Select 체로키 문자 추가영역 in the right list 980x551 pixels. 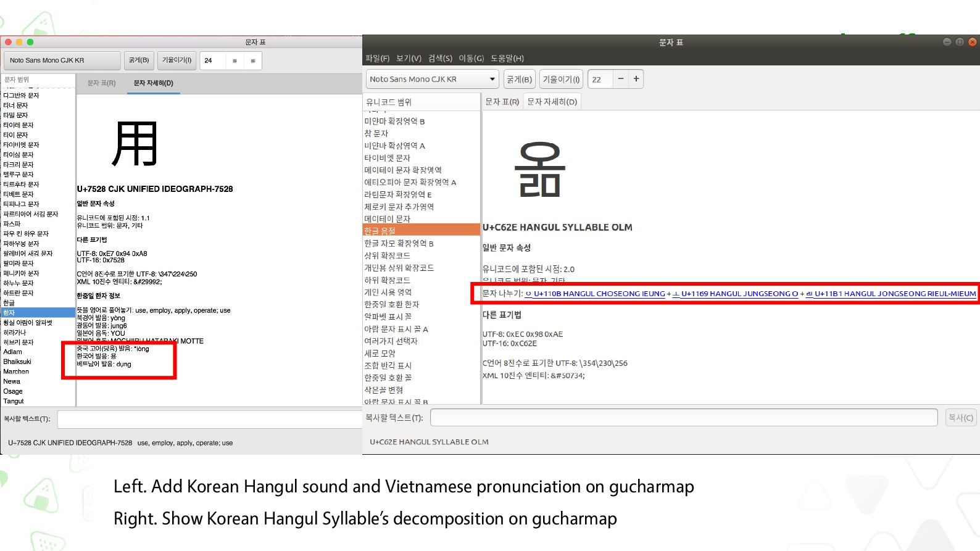pos(421,207)
